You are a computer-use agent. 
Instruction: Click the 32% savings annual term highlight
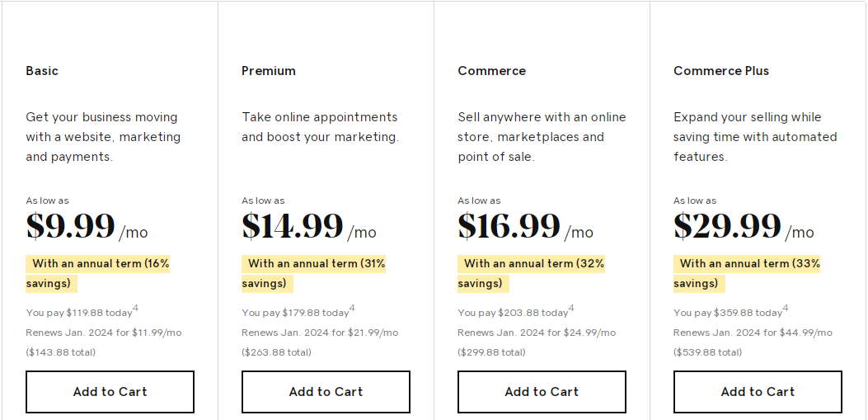pos(531,265)
